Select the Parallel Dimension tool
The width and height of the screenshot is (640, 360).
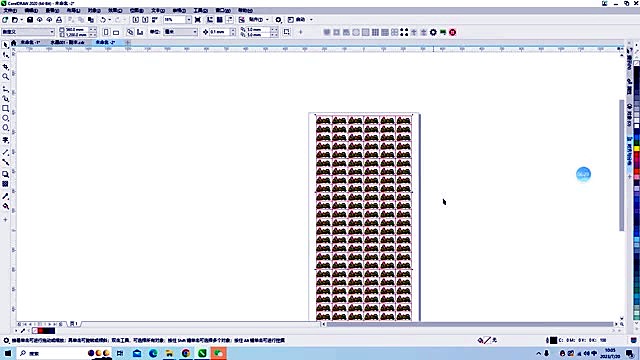tap(5, 152)
